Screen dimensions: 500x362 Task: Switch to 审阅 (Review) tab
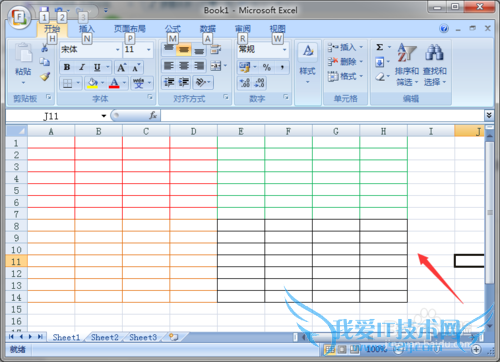[243, 29]
